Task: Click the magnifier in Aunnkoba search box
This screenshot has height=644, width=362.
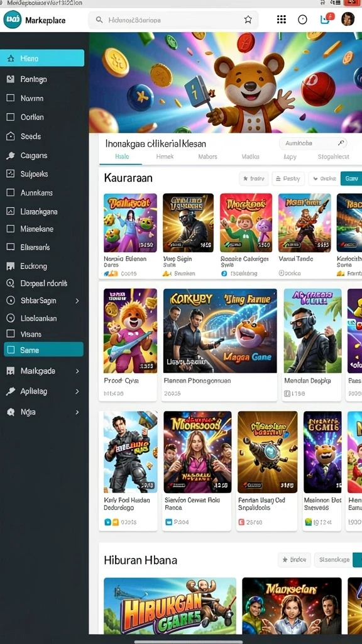Action: point(341,143)
